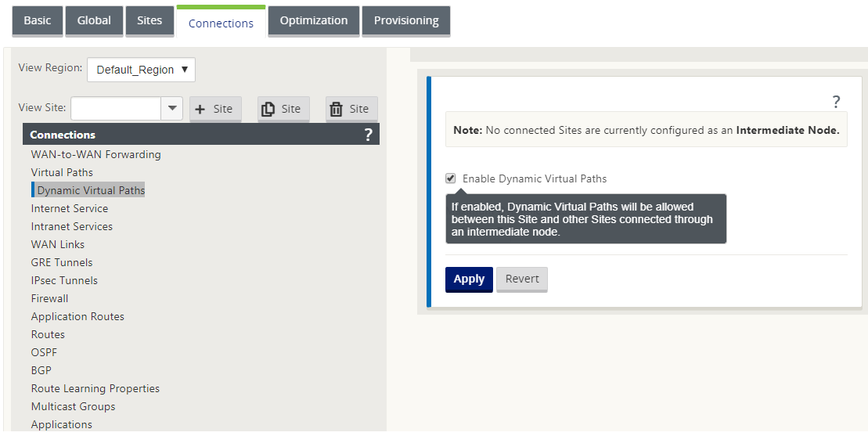868x436 pixels.
Task: Open the IPsec Tunnels section
Action: [64, 280]
